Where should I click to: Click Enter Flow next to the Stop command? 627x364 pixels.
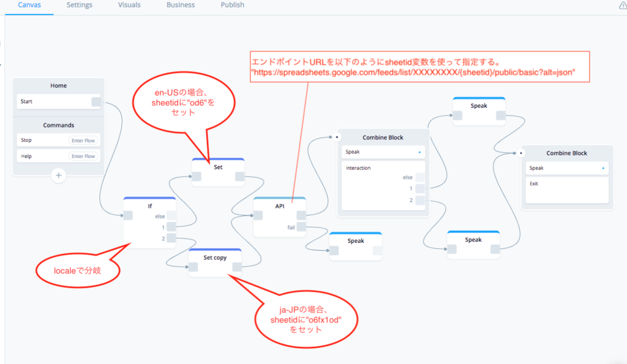(x=84, y=140)
